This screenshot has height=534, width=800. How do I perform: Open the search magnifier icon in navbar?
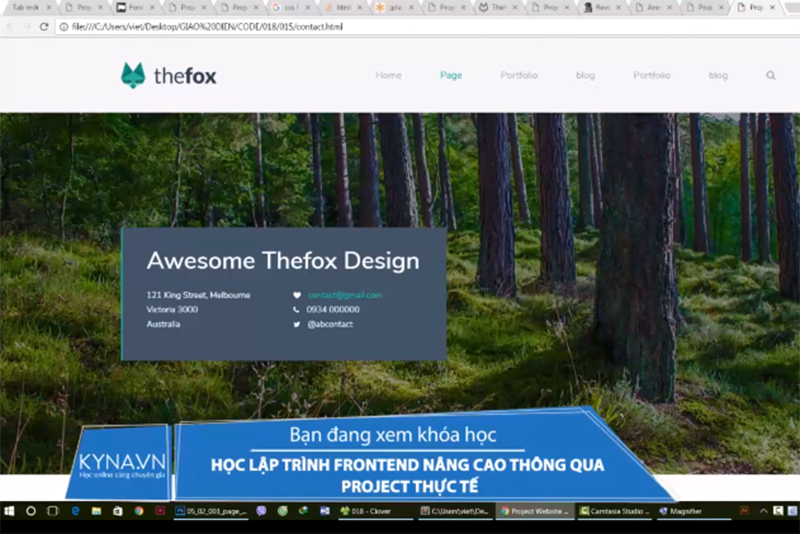(x=770, y=75)
